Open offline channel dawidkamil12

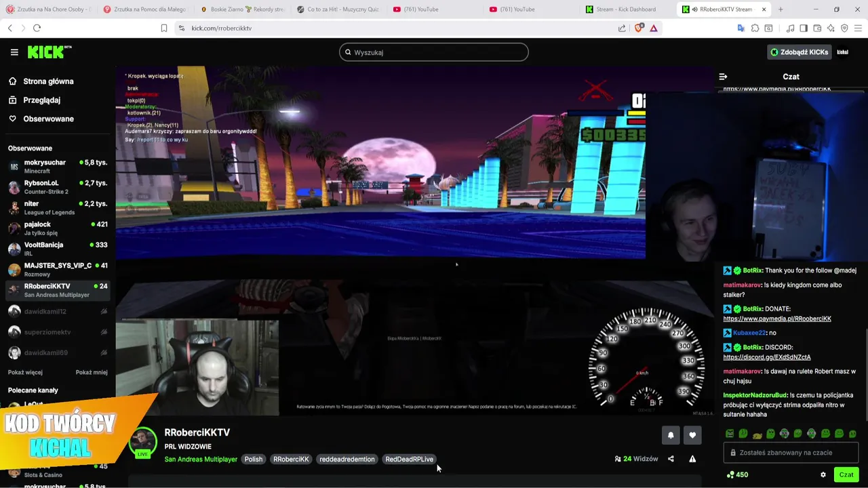58,311
